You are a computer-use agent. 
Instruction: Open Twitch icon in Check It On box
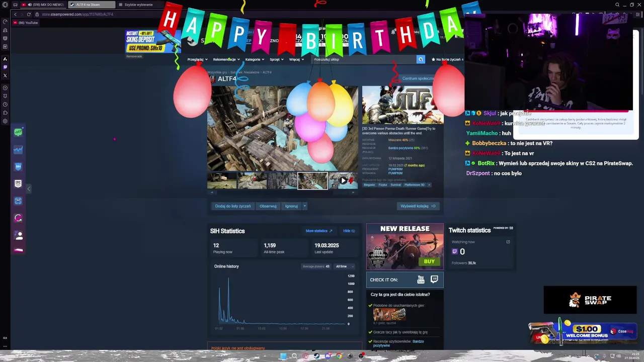434,280
